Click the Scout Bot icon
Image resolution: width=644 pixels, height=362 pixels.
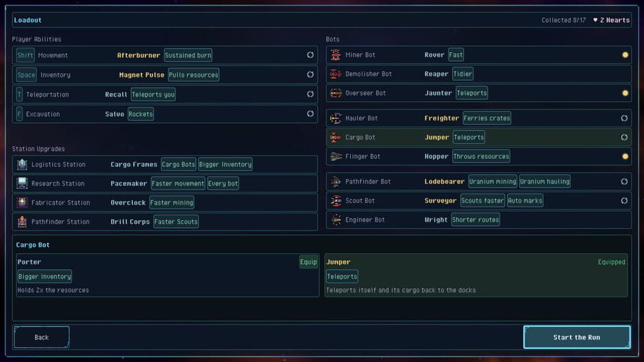pos(336,201)
